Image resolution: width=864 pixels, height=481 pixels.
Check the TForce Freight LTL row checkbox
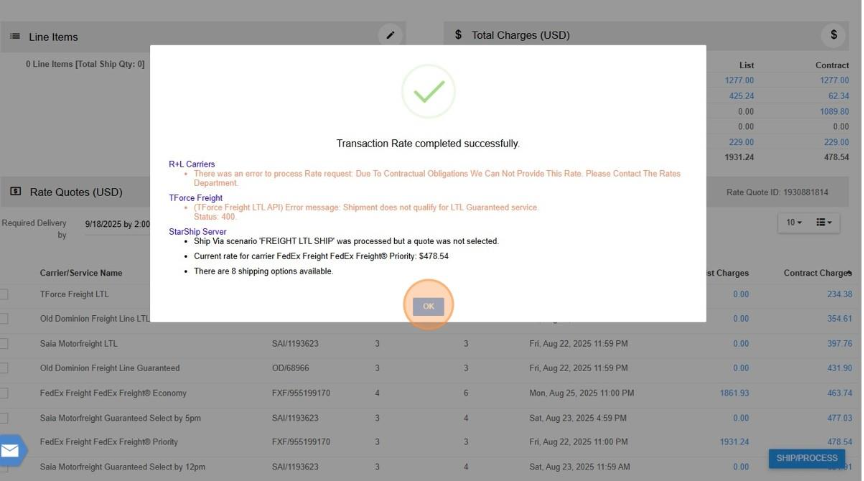3,294
